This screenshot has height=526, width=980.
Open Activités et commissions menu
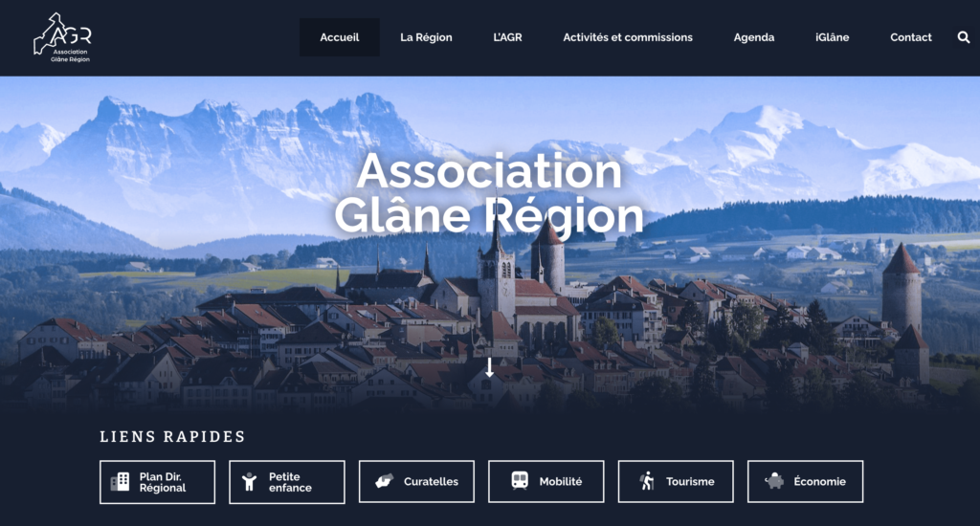point(628,37)
